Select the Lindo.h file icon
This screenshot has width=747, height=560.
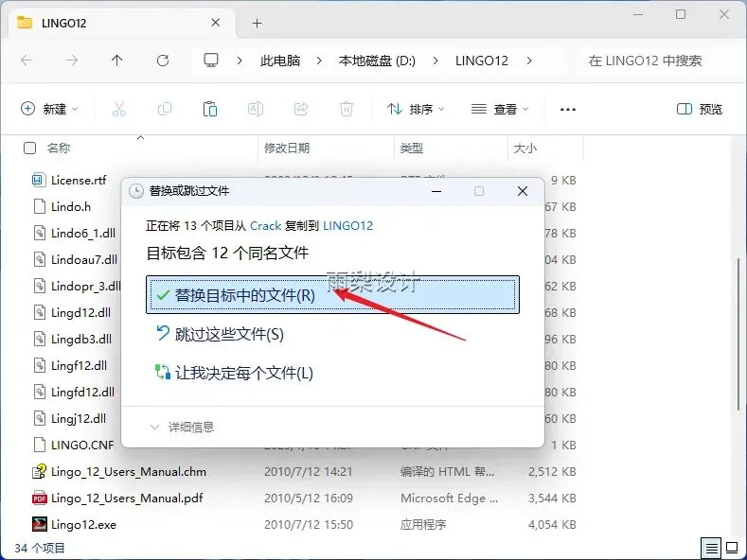[39, 206]
